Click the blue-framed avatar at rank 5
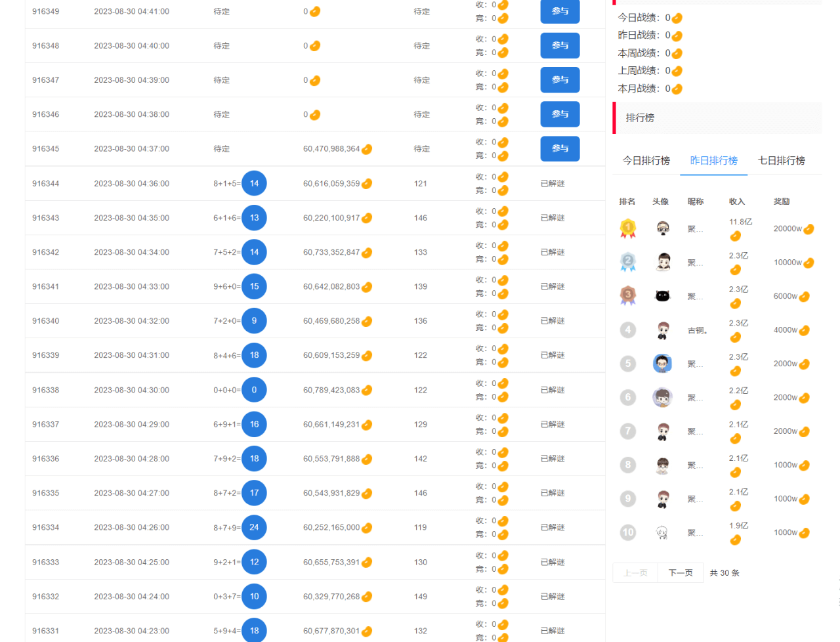Image resolution: width=840 pixels, height=642 pixels. click(663, 364)
